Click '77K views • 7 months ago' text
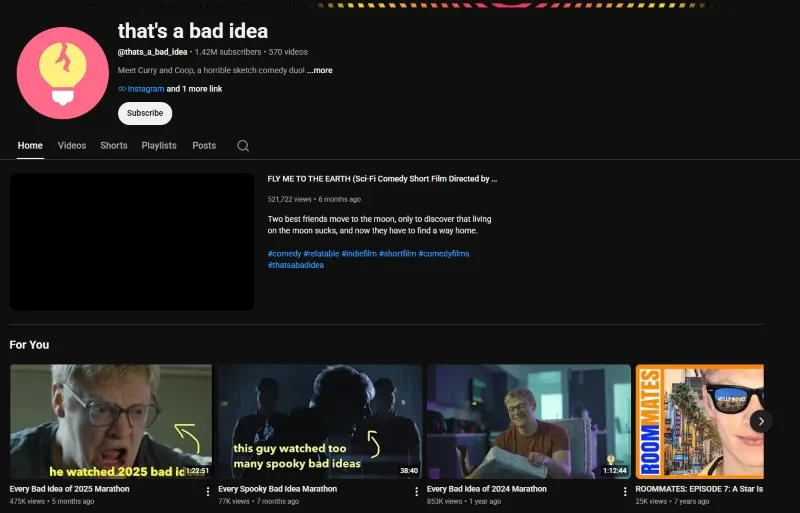800x513 pixels. click(259, 501)
